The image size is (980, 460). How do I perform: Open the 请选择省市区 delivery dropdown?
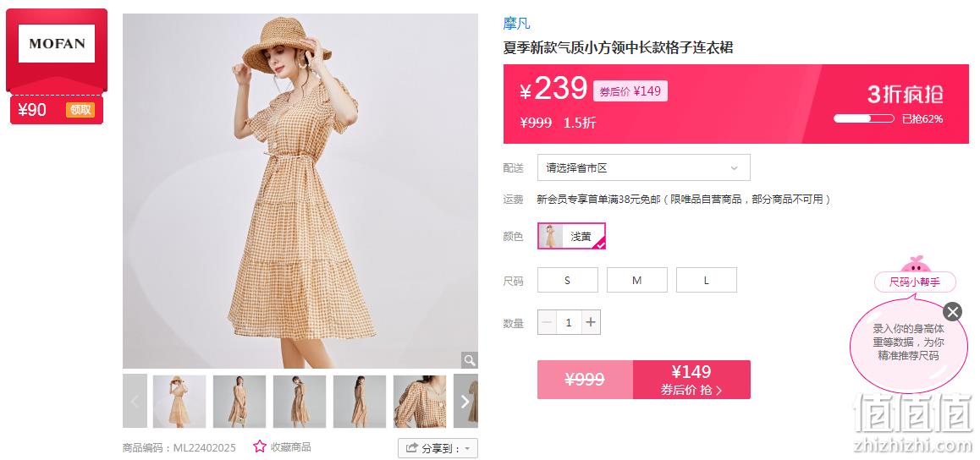644,168
